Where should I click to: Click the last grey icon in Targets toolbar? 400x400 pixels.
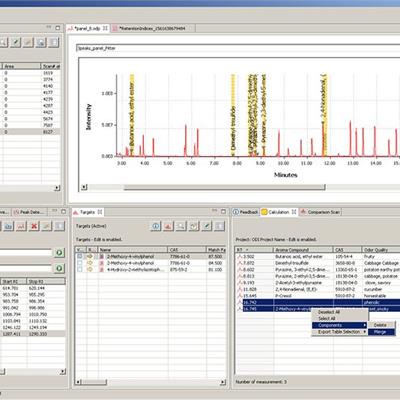pos(219,226)
